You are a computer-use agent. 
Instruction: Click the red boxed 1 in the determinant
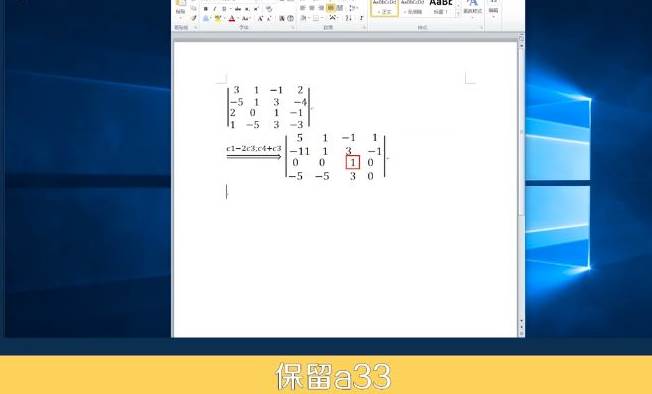353,162
